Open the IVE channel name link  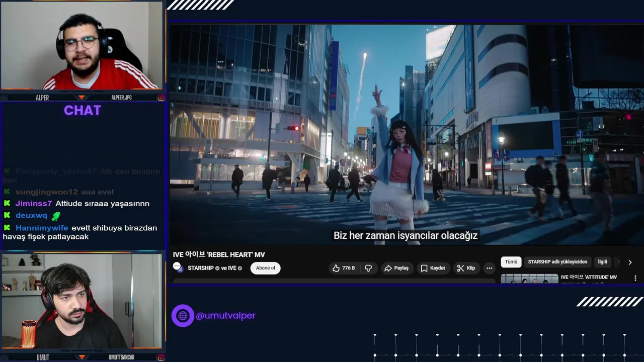(x=232, y=268)
